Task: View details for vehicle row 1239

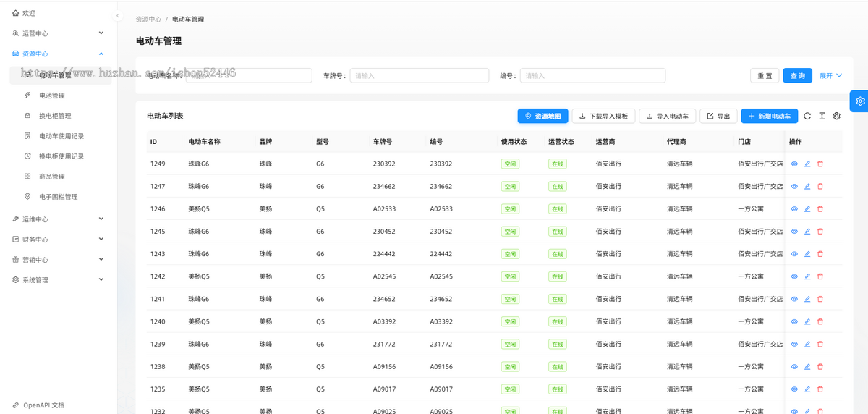Action: point(794,344)
